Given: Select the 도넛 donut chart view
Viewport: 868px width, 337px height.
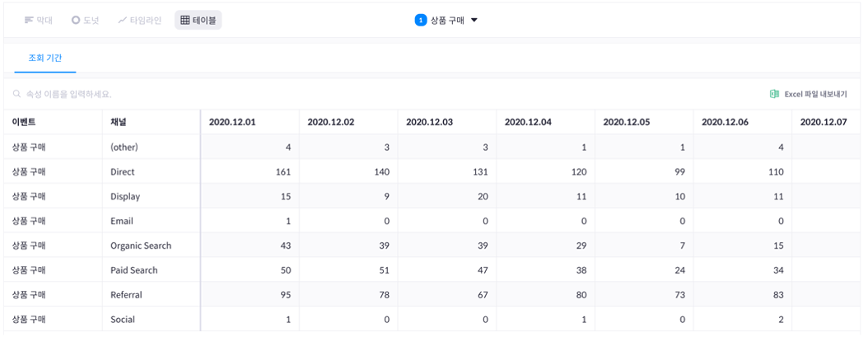Looking at the screenshot, I should tap(86, 20).
